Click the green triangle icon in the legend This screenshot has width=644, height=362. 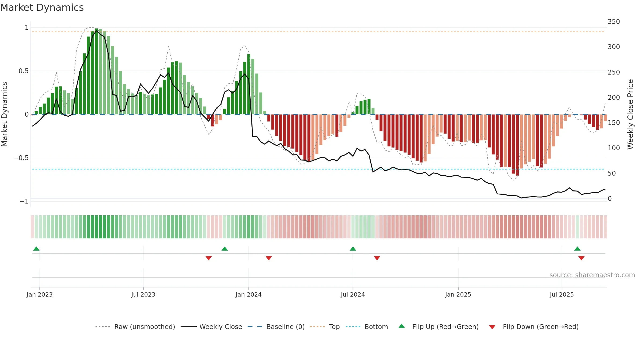(401, 326)
